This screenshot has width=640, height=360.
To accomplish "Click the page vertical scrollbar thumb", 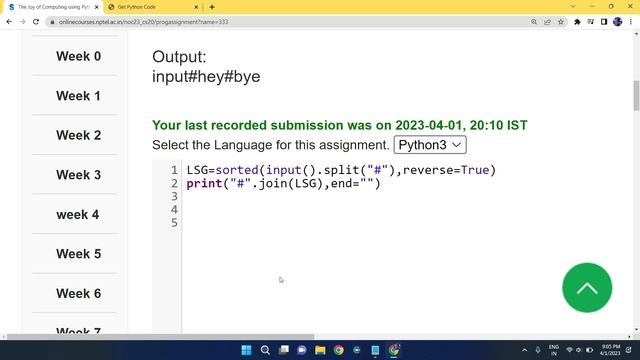I will 636,96.
